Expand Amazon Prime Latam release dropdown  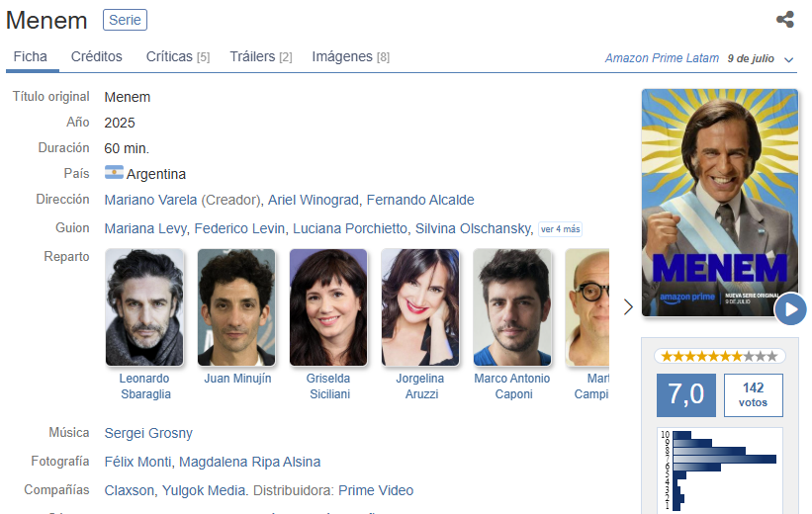788,59
